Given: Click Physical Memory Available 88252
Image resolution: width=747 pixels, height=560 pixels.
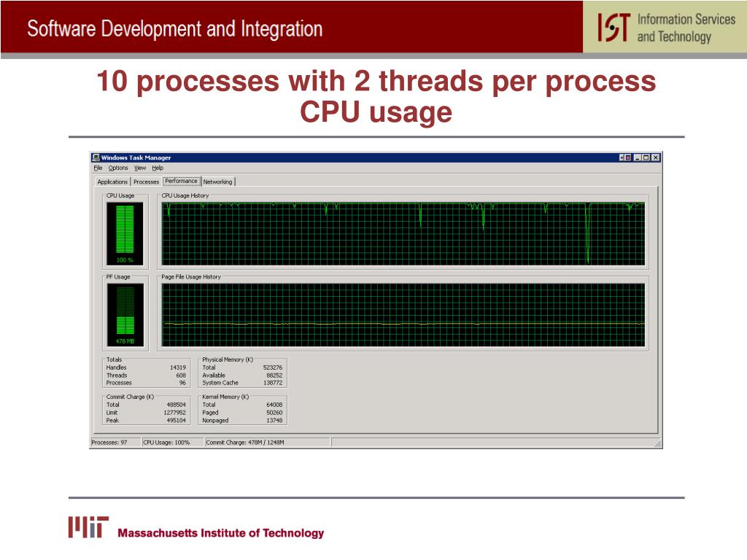Looking at the screenshot, I should click(x=274, y=376).
